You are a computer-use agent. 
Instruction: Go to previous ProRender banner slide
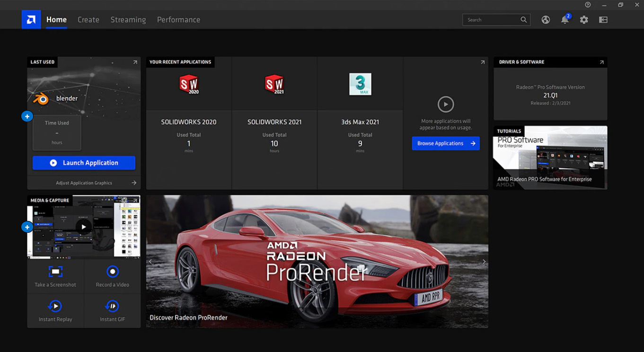point(150,262)
